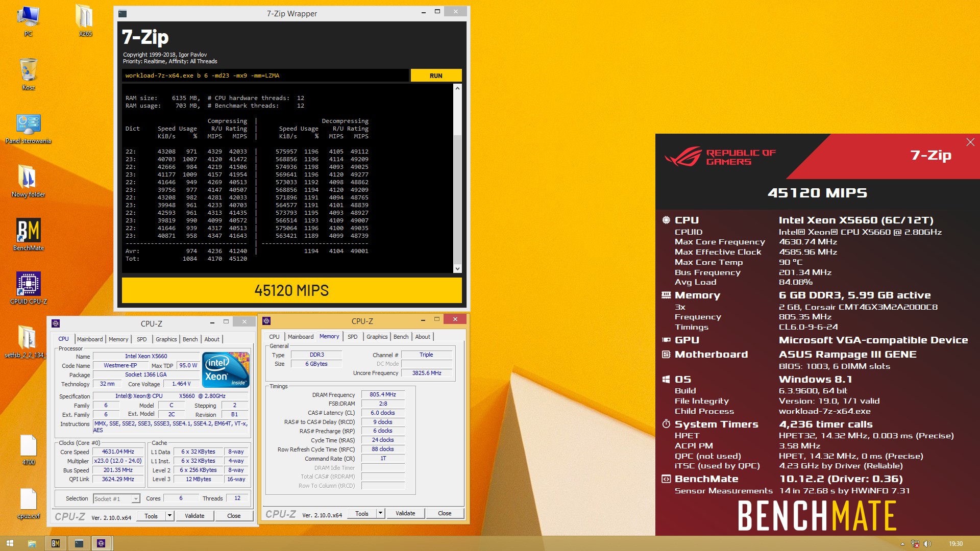The width and height of the screenshot is (980, 551).
Task: Launch CPUID CPU-Z desktop shortcut
Action: pos(28,288)
